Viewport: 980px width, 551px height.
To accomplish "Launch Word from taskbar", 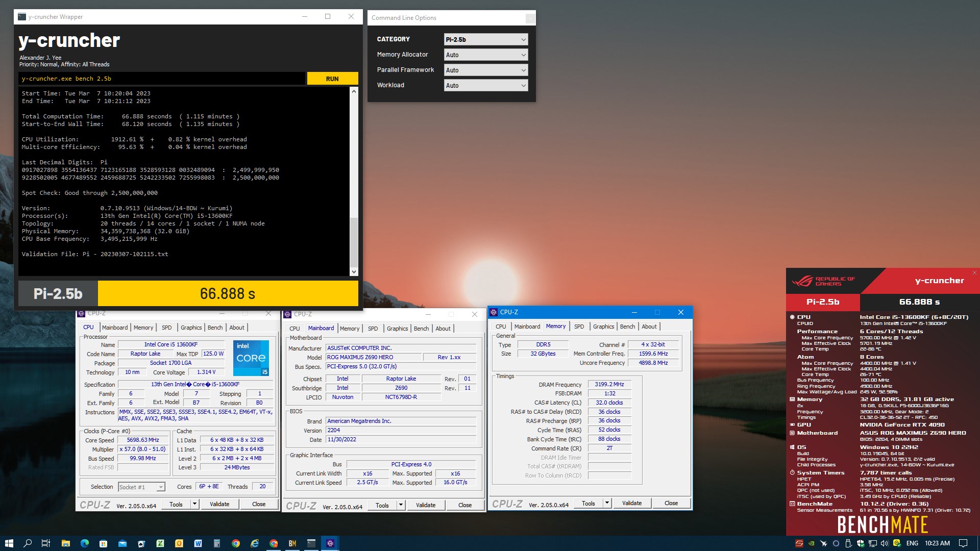I will click(198, 543).
